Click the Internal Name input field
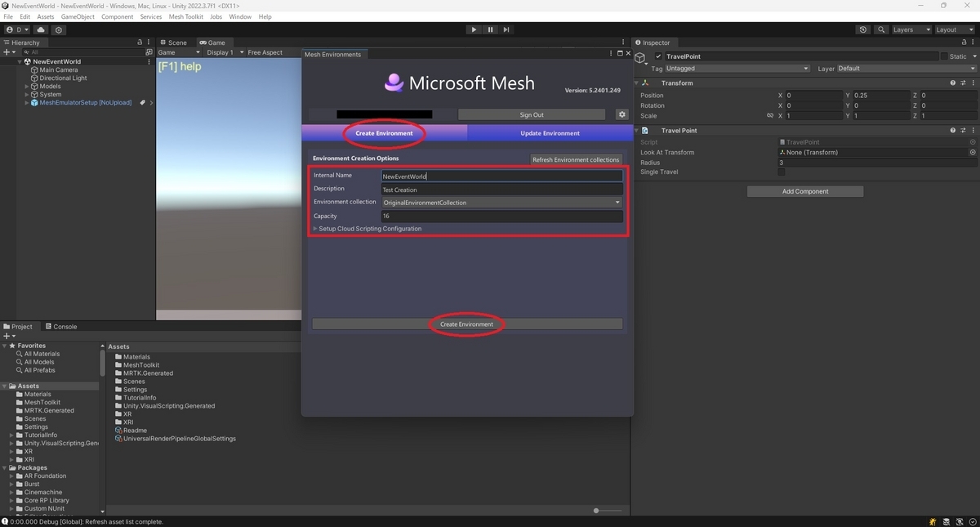The width and height of the screenshot is (980, 527). coord(502,176)
